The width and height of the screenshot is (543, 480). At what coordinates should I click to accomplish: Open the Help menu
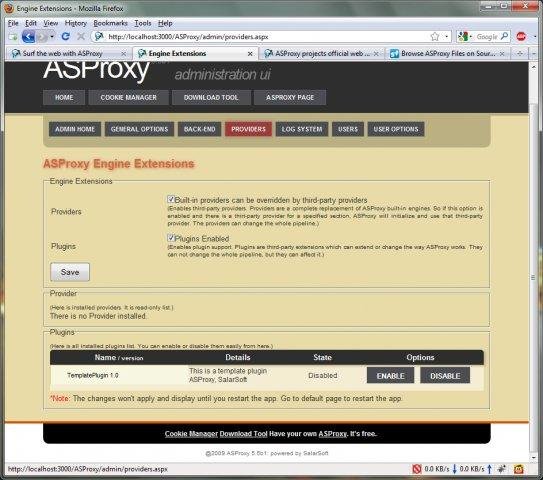[x=165, y=23]
